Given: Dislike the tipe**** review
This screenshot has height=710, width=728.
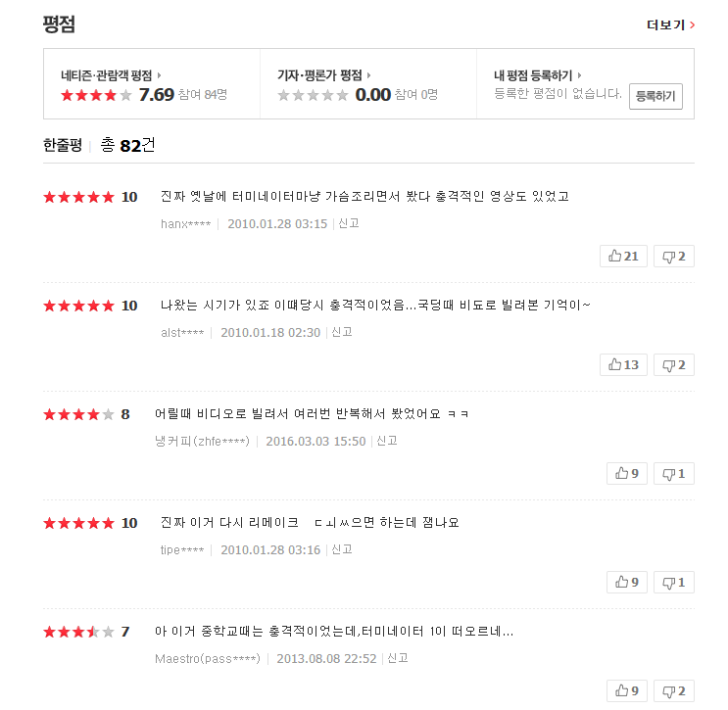Looking at the screenshot, I should tap(674, 582).
